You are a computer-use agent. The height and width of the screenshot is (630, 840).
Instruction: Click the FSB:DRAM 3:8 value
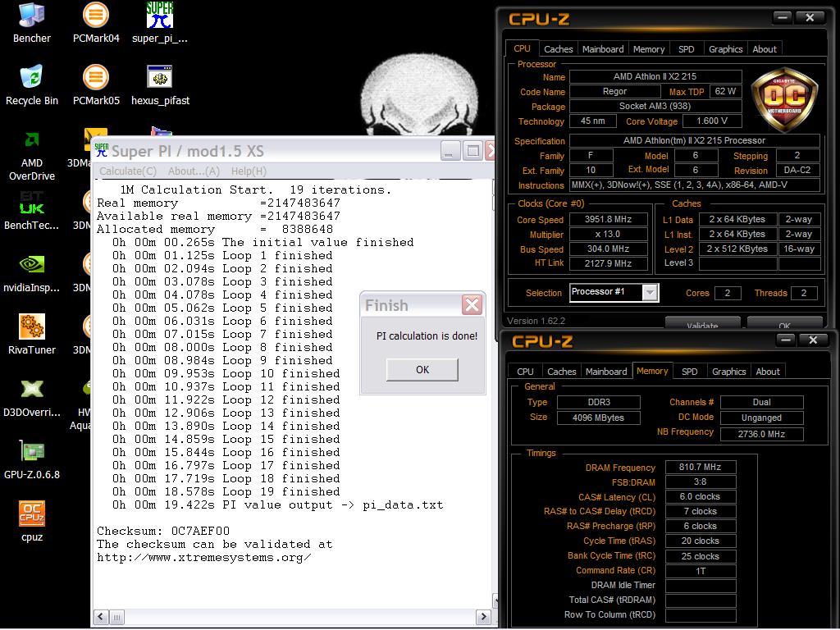point(701,482)
